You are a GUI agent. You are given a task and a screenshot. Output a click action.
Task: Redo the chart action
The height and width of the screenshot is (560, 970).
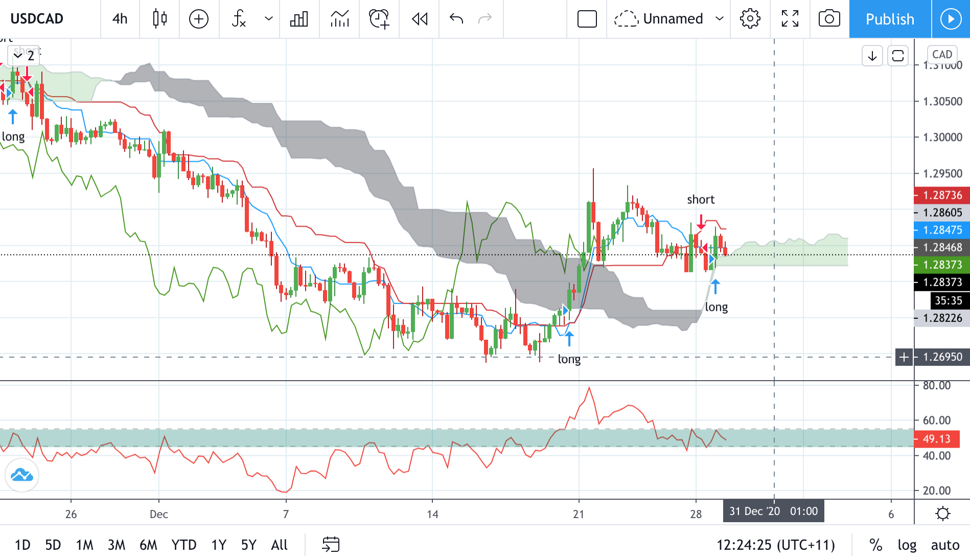(x=484, y=19)
